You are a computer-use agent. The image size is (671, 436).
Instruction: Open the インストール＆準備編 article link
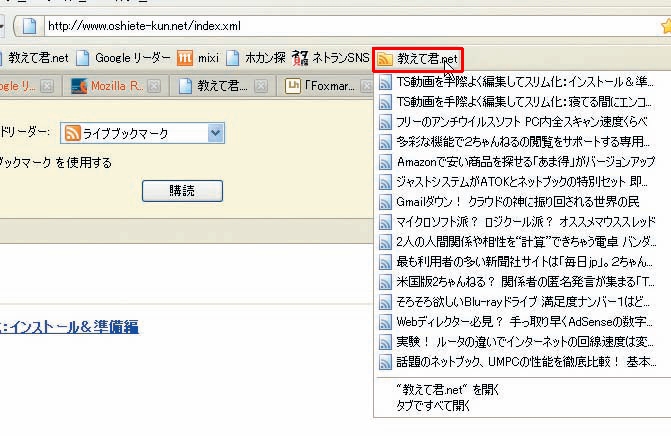69,327
